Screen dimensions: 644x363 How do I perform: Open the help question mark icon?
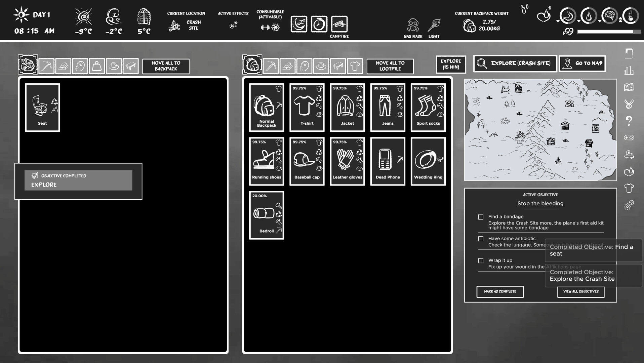point(629,121)
